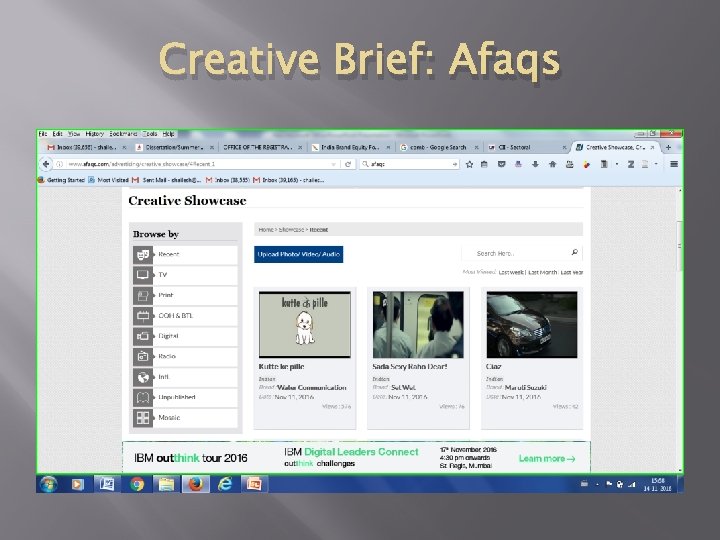Select the Recent icon in Browse by
The height and width of the screenshot is (540, 720).
(x=143, y=254)
